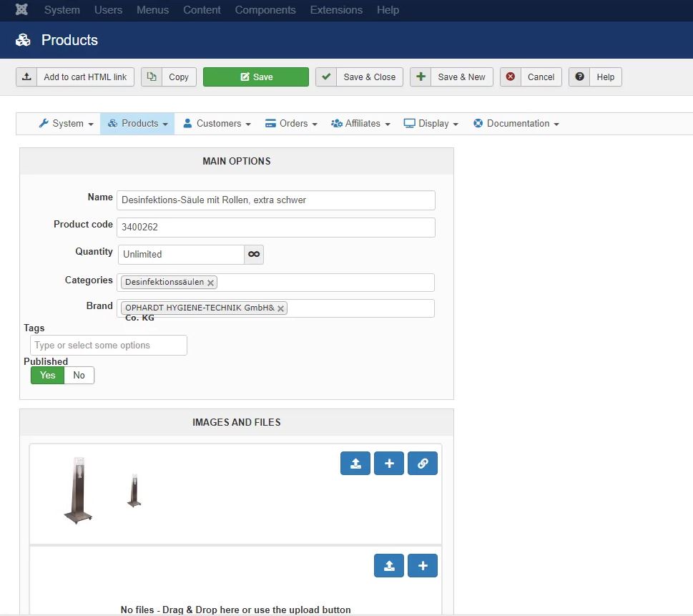Click the infinity unlimited quantity icon

coord(254,254)
